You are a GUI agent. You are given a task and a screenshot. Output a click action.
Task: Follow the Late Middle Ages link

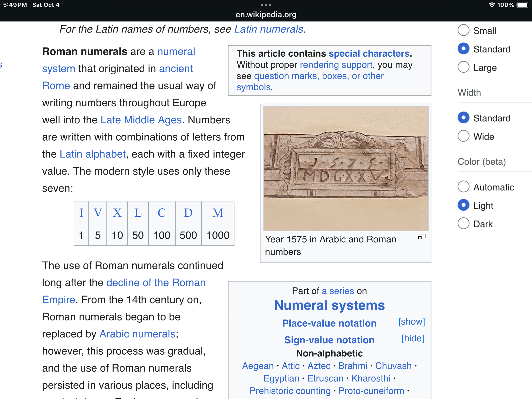coord(141,120)
